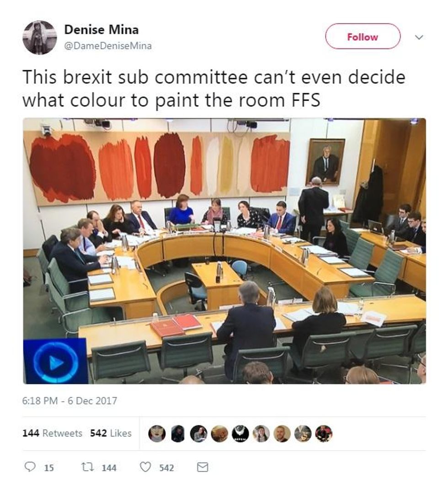View the 144 Retweets list
Viewport: 448px width, 489px height.
53,433
